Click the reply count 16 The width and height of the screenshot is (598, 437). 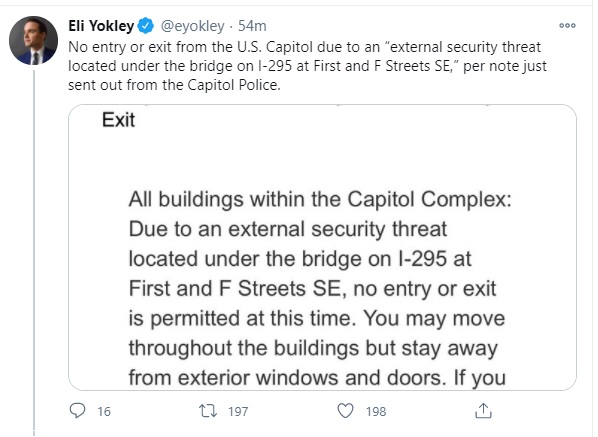[x=104, y=411]
